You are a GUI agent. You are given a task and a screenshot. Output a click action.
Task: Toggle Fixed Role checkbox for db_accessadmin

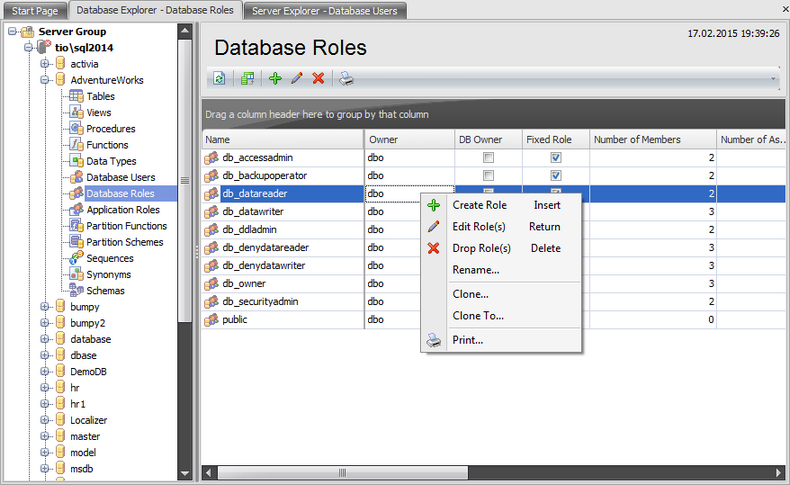(x=556, y=158)
